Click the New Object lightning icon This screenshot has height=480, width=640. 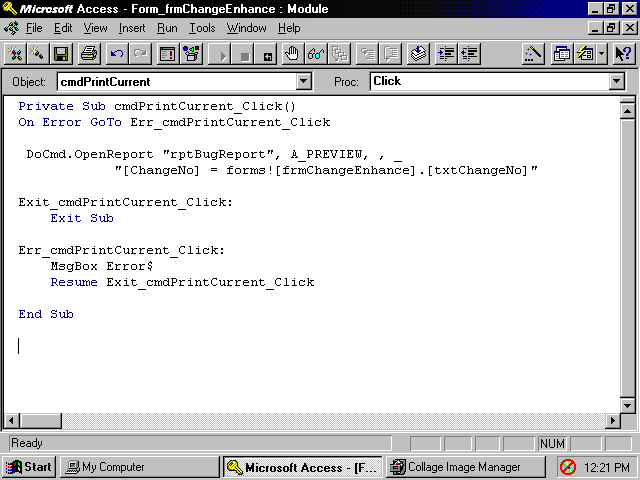click(x=585, y=54)
